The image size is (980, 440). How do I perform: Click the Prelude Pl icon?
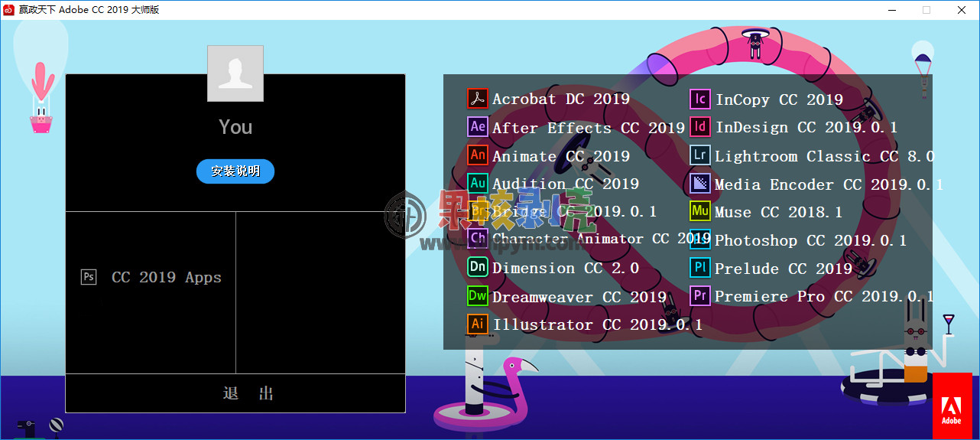(x=700, y=267)
